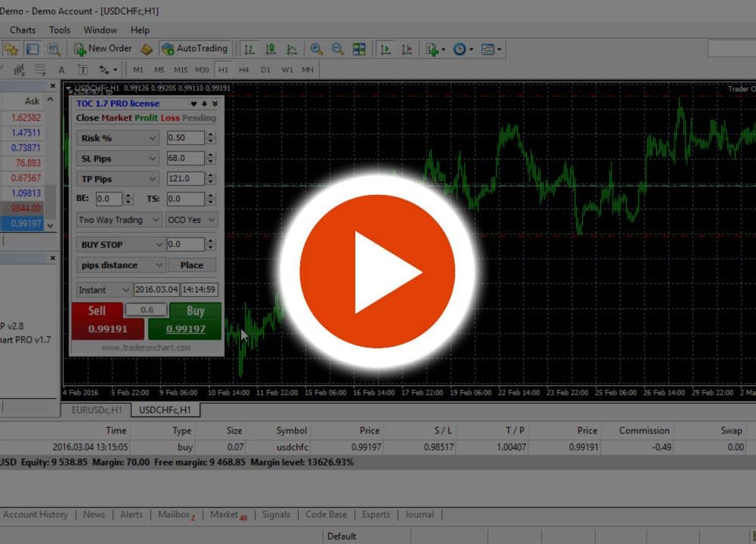Switch chart to candlesticks icon
This screenshot has width=756, height=544.
click(x=271, y=49)
